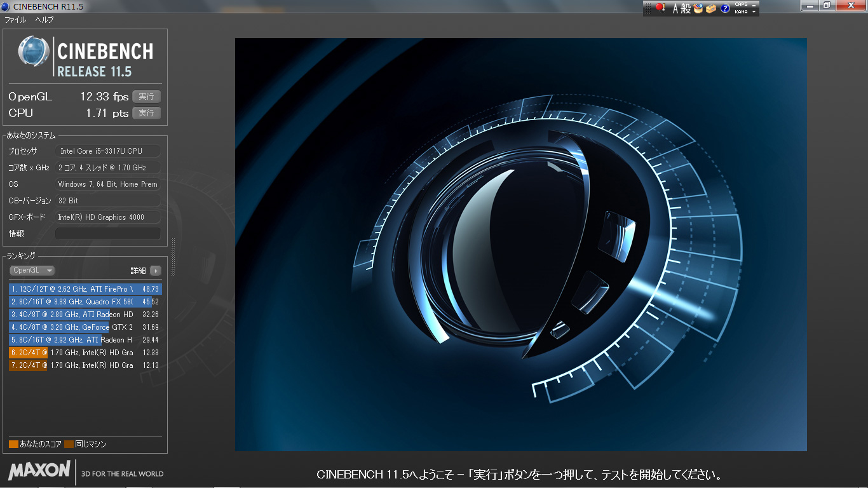Toggle the KANA lock indicator

pyautogui.click(x=741, y=12)
